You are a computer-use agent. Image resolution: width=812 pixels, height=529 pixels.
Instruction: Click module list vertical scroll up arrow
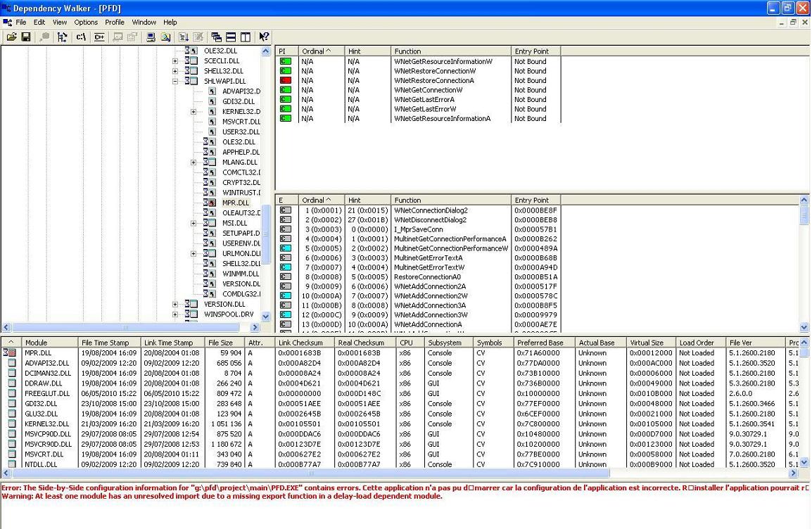[x=804, y=343]
